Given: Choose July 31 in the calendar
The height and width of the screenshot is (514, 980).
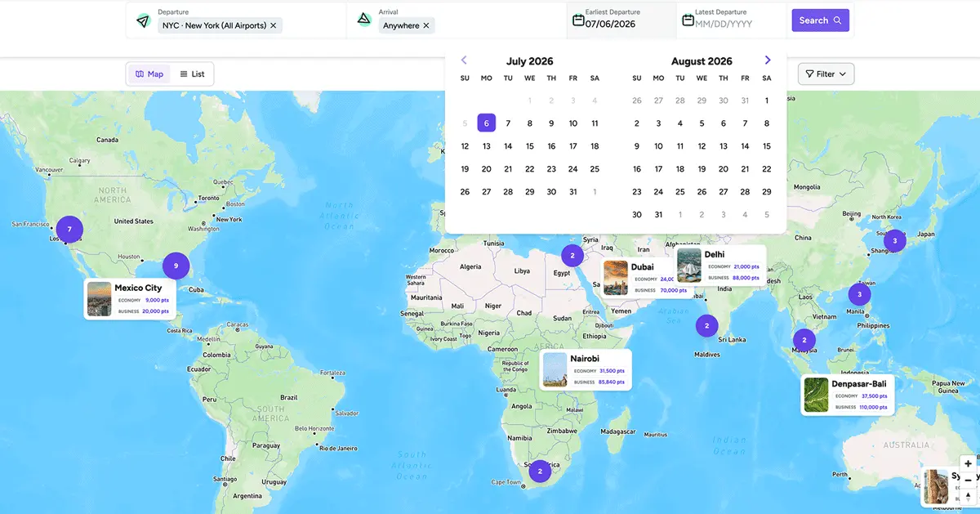Looking at the screenshot, I should 572,192.
